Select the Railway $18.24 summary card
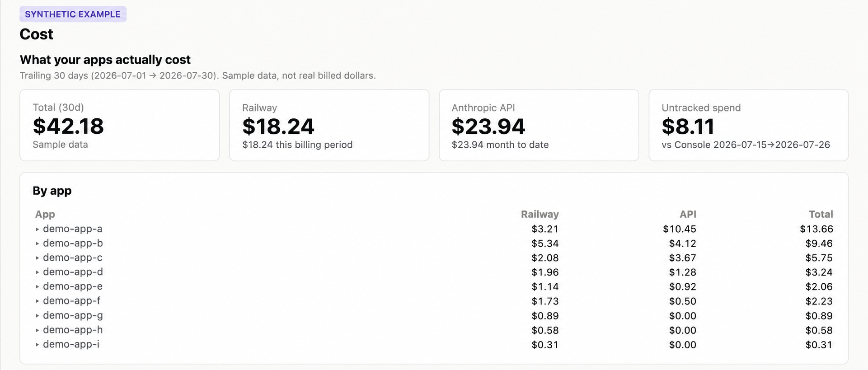The width and height of the screenshot is (868, 370). [329, 125]
